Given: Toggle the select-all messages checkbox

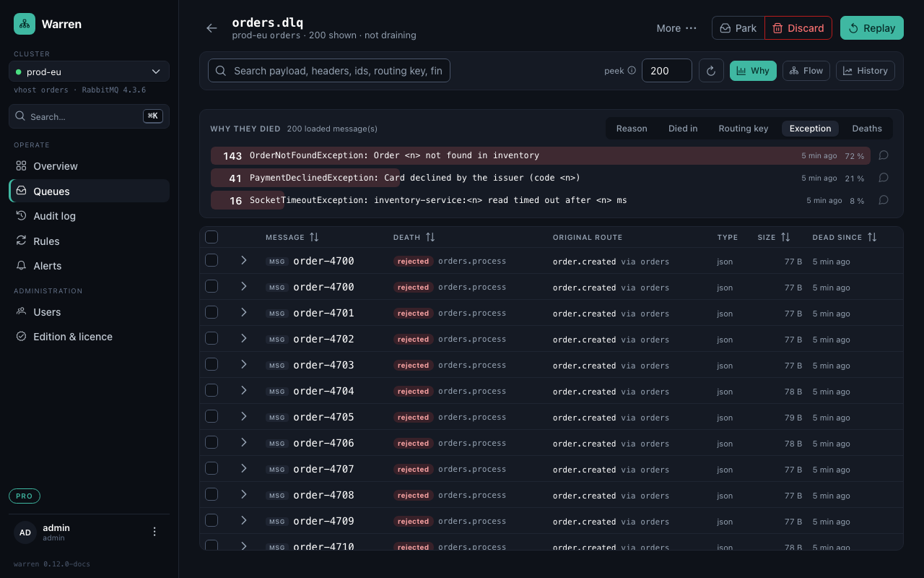Looking at the screenshot, I should point(212,237).
